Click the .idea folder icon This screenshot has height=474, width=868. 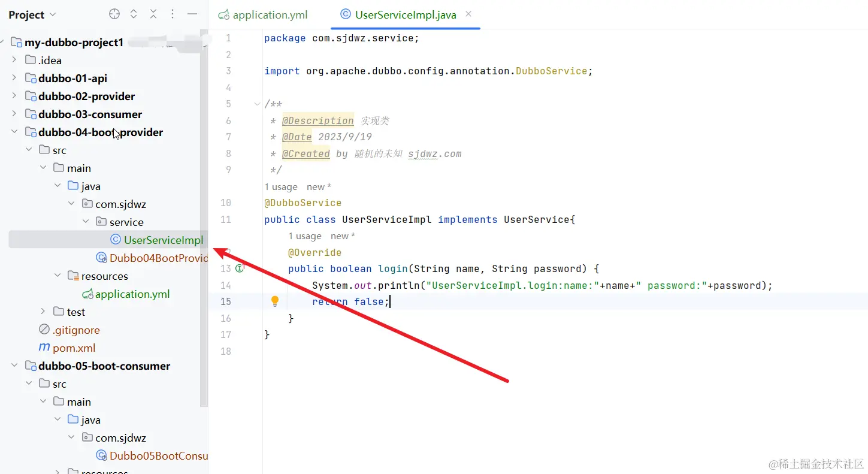coord(30,60)
